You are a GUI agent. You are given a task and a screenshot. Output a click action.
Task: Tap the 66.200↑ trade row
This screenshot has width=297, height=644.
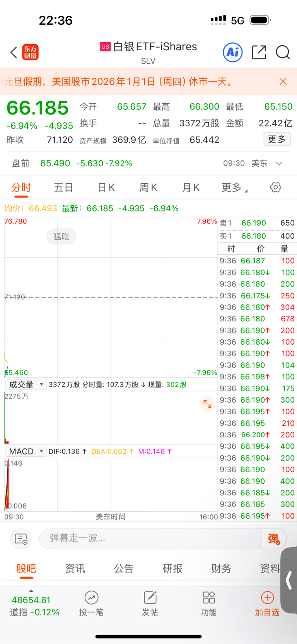pos(257,435)
